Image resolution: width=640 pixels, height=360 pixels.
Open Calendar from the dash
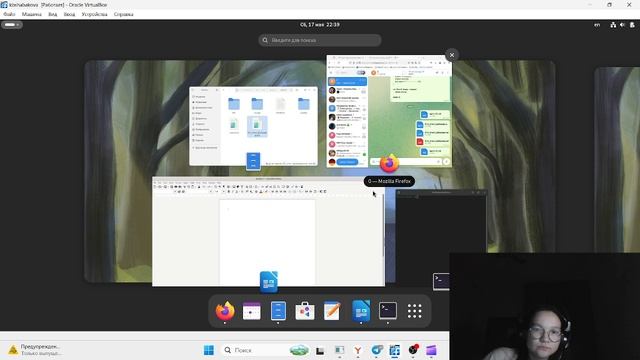[251, 311]
